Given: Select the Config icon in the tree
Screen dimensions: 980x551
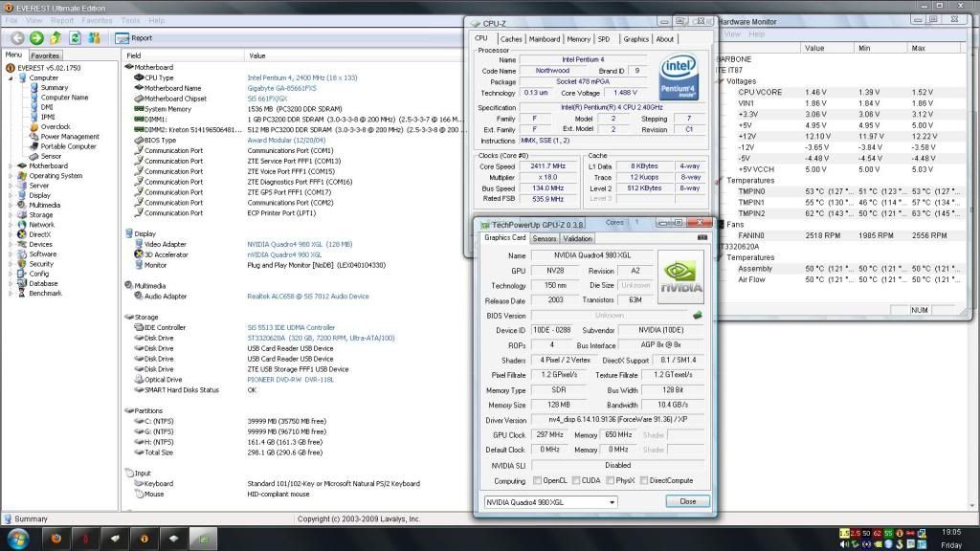Looking at the screenshot, I should (22, 274).
